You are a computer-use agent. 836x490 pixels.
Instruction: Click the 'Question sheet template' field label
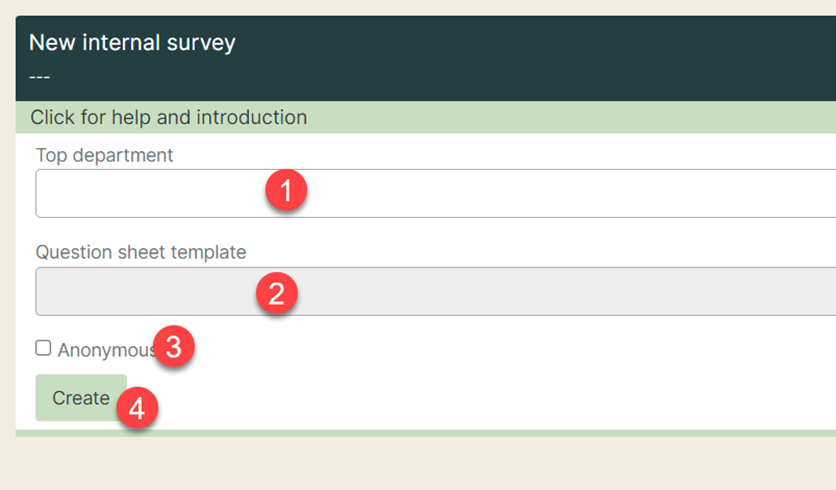pyautogui.click(x=141, y=252)
